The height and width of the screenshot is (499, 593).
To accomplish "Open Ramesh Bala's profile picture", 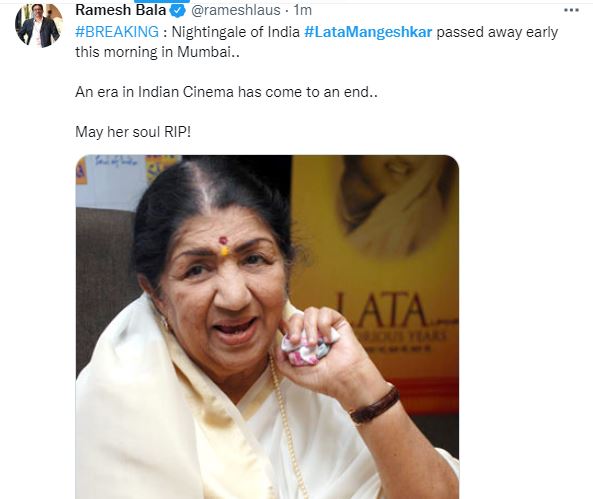I will (39, 26).
